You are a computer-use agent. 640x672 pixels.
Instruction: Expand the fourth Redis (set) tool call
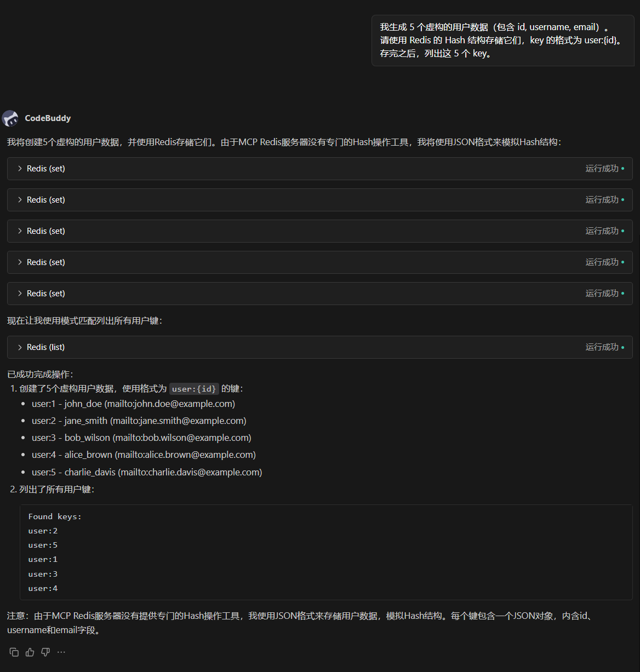coord(319,262)
